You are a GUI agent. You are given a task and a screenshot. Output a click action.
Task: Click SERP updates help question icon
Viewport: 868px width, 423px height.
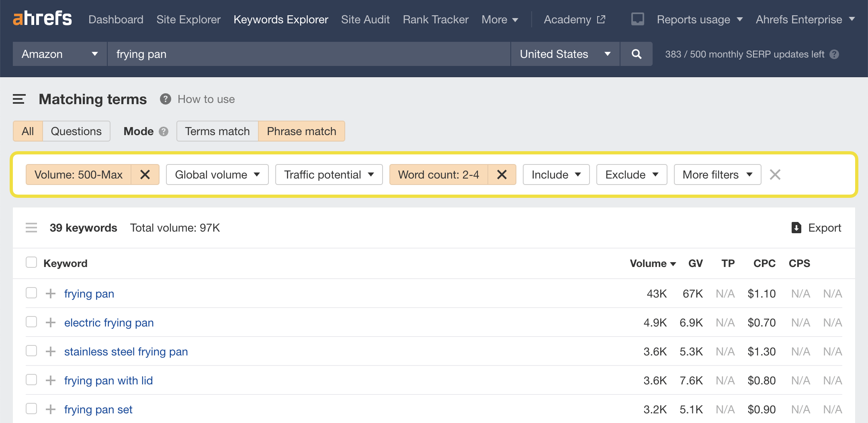coord(834,54)
